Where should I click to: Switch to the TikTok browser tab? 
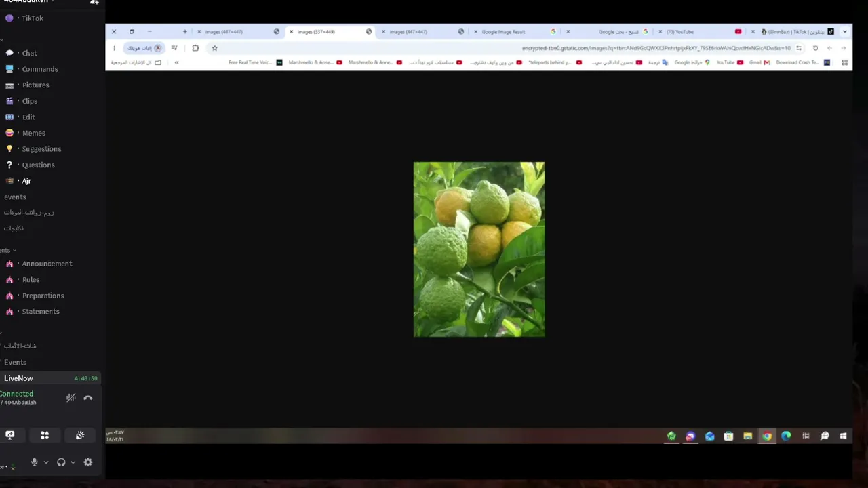pyautogui.click(x=791, y=31)
